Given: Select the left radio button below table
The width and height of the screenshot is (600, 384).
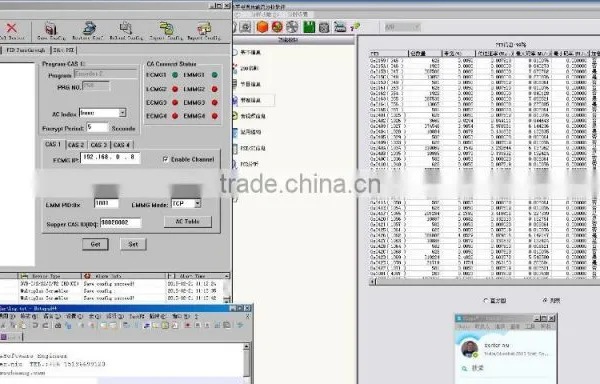Looking at the screenshot, I should coord(486,301).
